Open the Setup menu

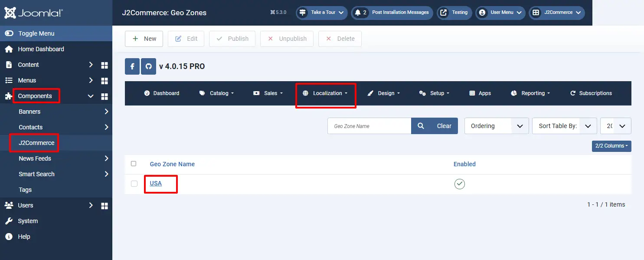pos(434,93)
